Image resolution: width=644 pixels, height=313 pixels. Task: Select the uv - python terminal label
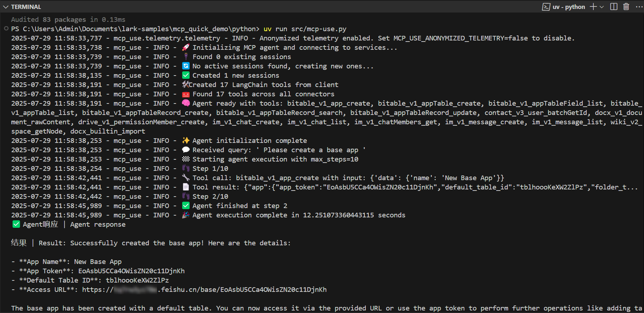coord(569,7)
